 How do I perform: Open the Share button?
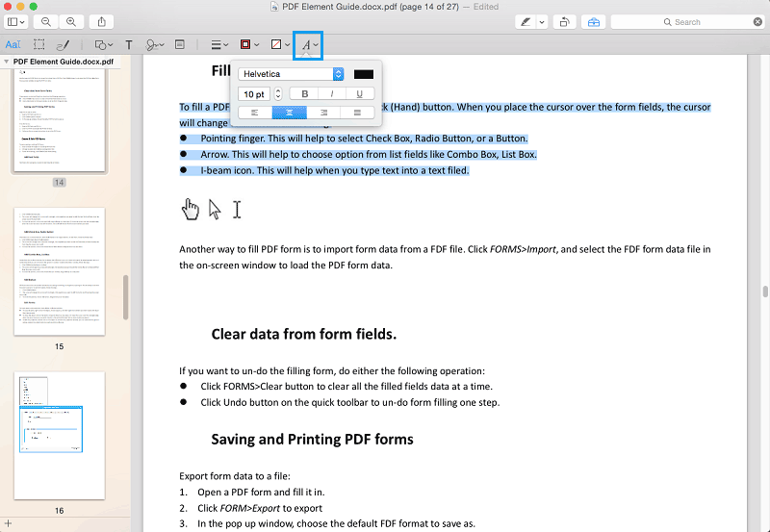pyautogui.click(x=102, y=22)
